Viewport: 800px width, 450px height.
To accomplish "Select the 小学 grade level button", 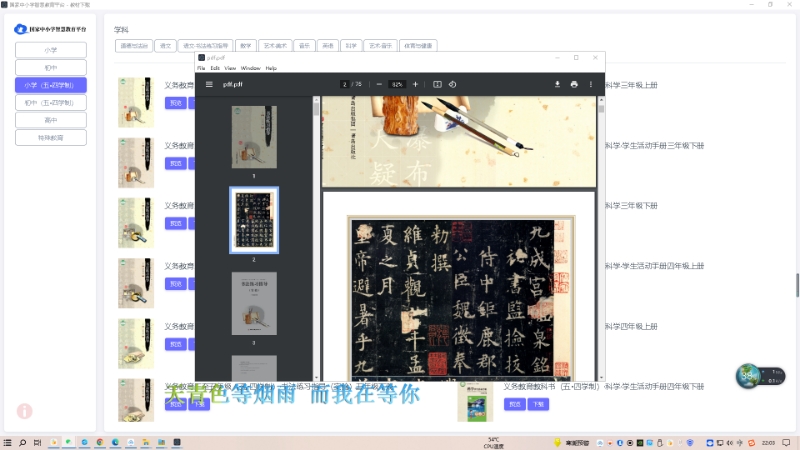I will [51, 50].
